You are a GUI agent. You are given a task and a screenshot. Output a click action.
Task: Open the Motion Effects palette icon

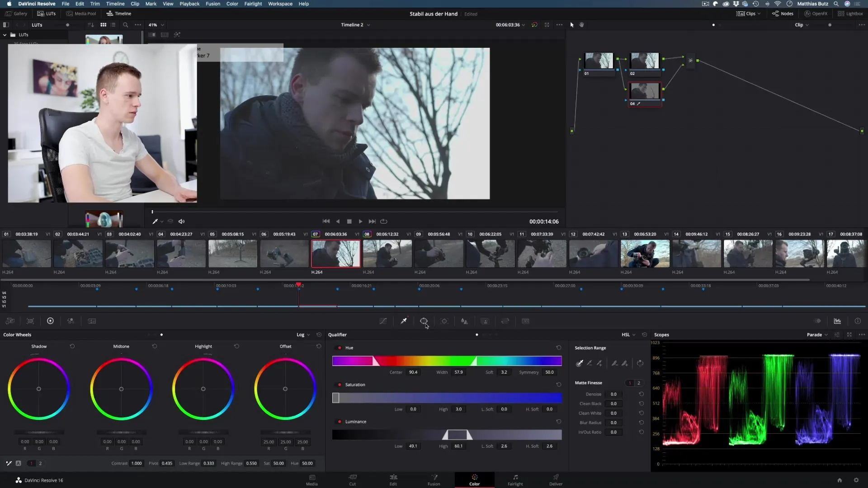(92, 321)
